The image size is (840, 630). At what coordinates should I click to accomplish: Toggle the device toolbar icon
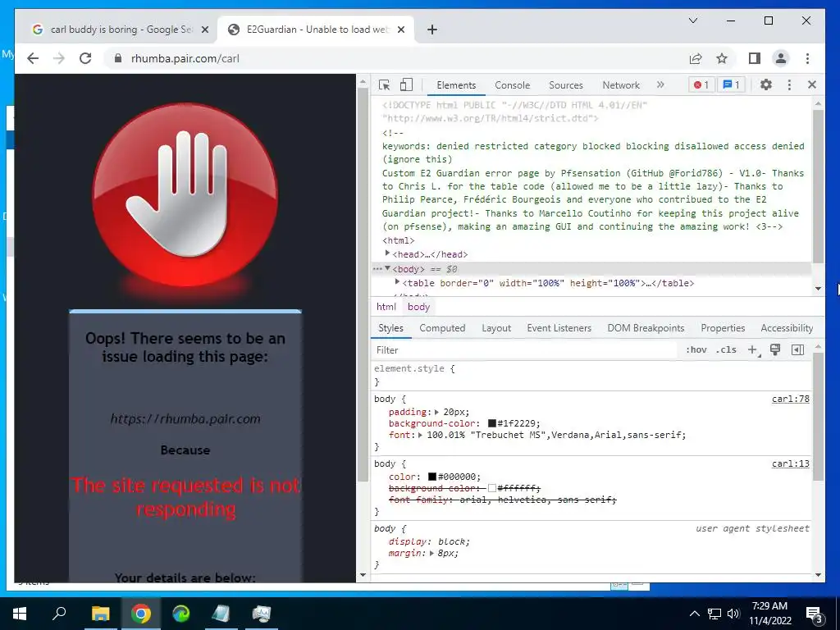407,84
